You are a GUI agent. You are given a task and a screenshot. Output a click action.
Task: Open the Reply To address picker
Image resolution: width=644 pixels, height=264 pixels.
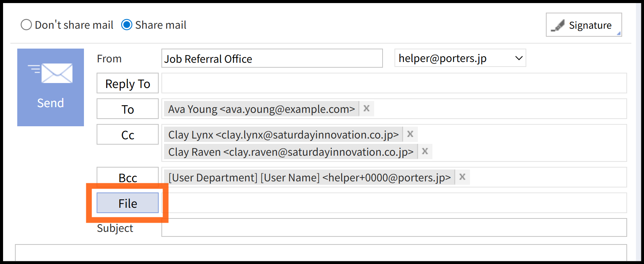tap(128, 83)
